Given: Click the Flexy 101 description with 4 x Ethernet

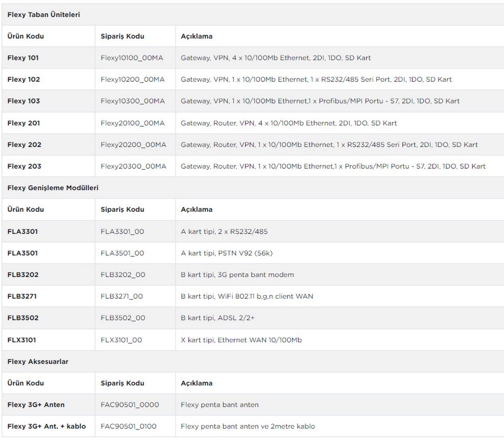Looking at the screenshot, I should coord(276,58).
